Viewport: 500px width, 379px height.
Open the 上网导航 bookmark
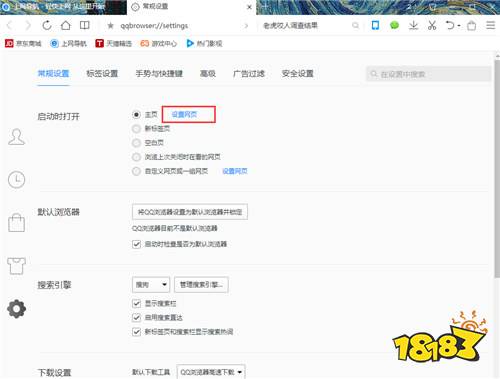(68, 43)
